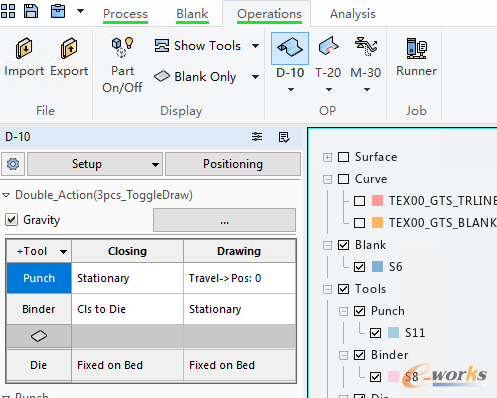Enable the Surface checkbox in tree
The height and width of the screenshot is (398, 497).
coord(343,157)
